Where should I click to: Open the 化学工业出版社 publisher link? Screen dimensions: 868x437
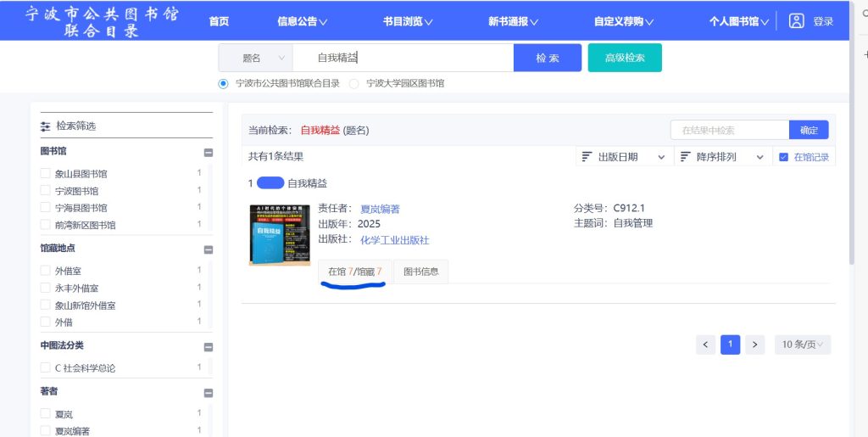[x=394, y=240]
